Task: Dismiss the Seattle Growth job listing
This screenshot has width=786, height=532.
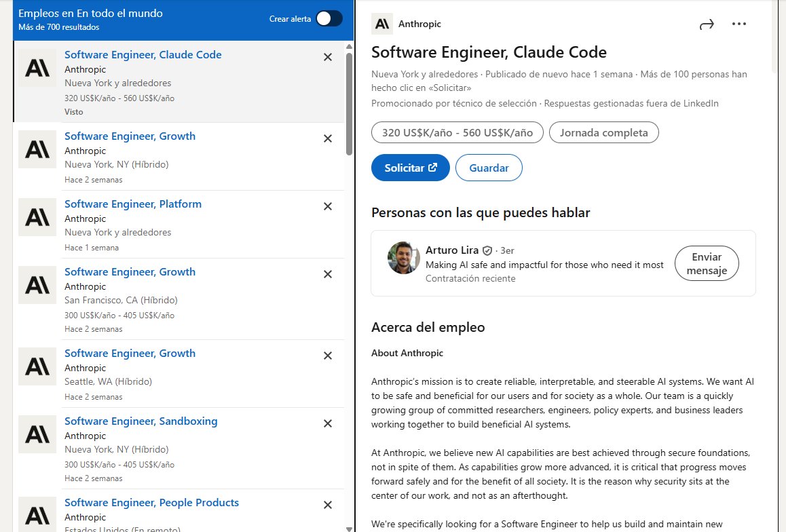Action: [328, 356]
